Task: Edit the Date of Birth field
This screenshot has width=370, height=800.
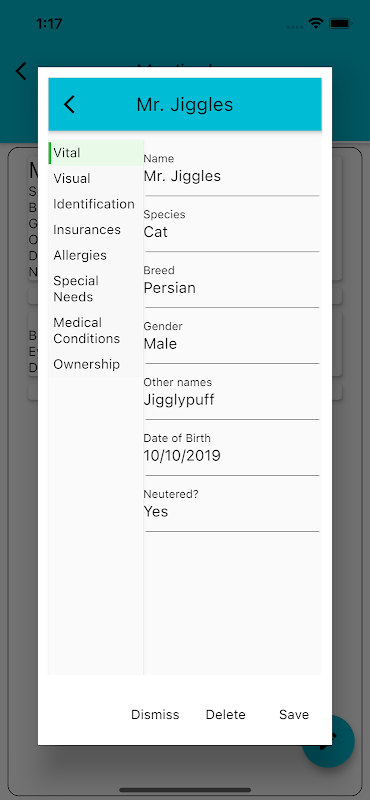Action: pos(232,449)
